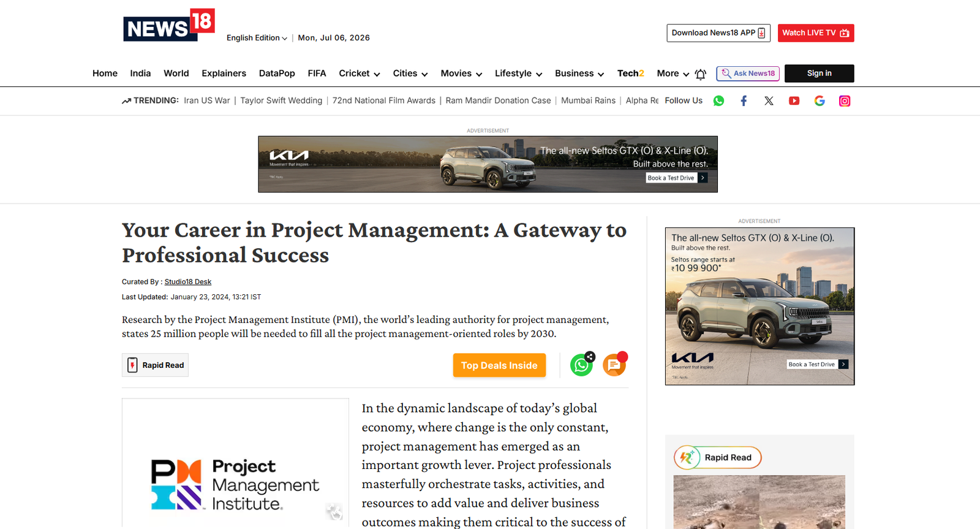Click Book a Test Drive in sidebar ad
The image size is (980, 529).
point(818,364)
